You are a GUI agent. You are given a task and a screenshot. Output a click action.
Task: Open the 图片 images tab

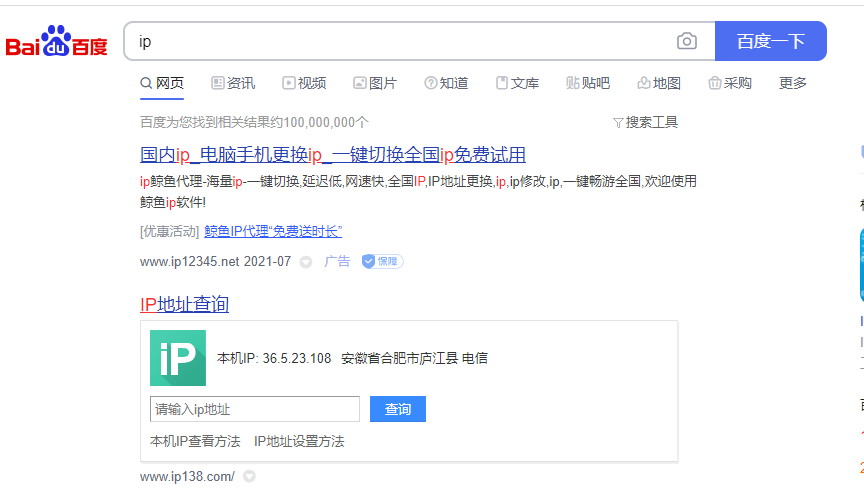[375, 83]
